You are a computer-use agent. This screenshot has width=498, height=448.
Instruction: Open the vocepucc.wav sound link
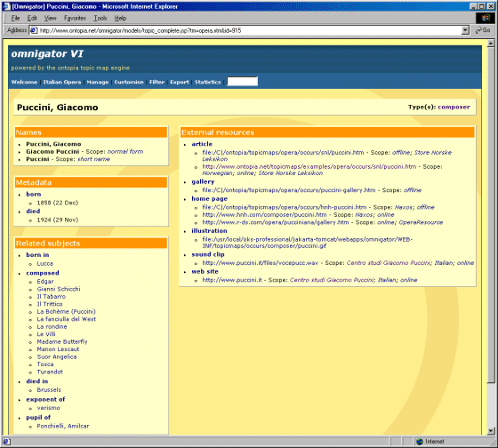[x=260, y=263]
